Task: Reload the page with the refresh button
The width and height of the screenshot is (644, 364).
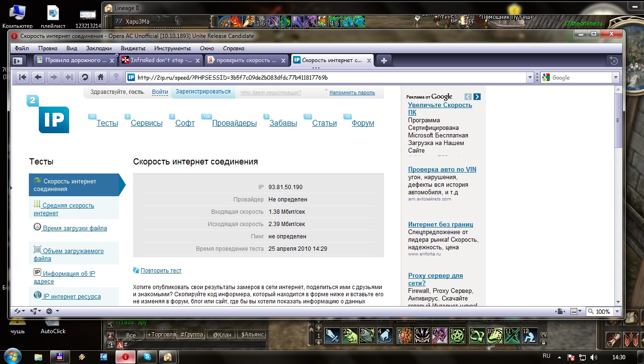Action: (x=85, y=77)
